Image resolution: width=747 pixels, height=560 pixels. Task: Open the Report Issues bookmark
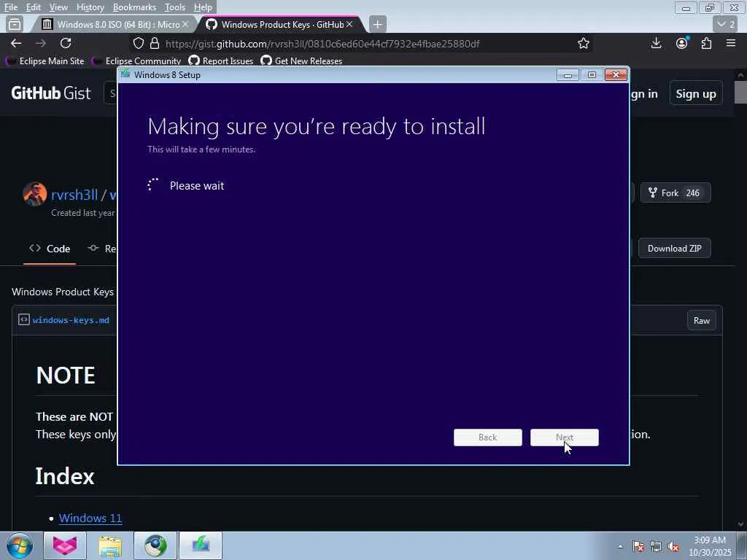click(x=221, y=61)
